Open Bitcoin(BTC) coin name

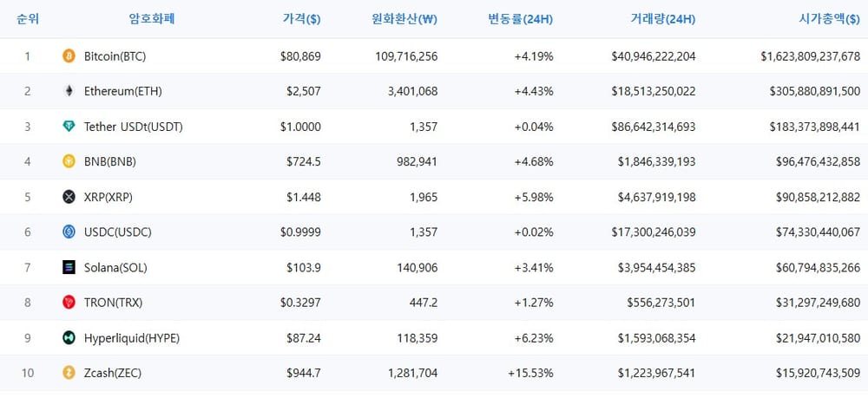[115, 56]
